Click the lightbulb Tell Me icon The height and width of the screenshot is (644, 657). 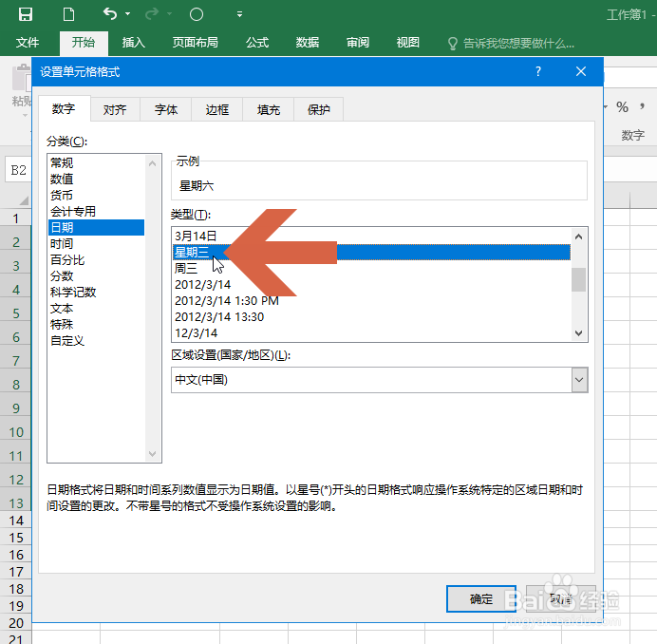pyautogui.click(x=453, y=43)
